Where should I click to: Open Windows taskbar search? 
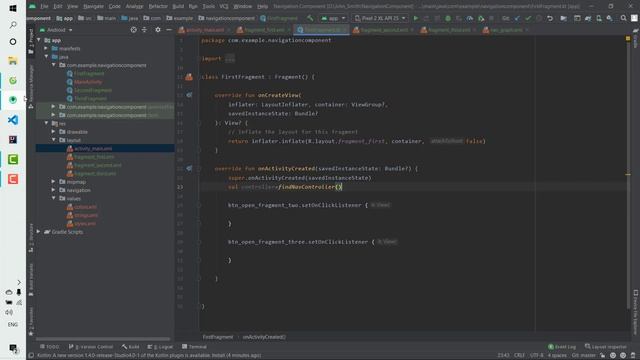click(13, 25)
